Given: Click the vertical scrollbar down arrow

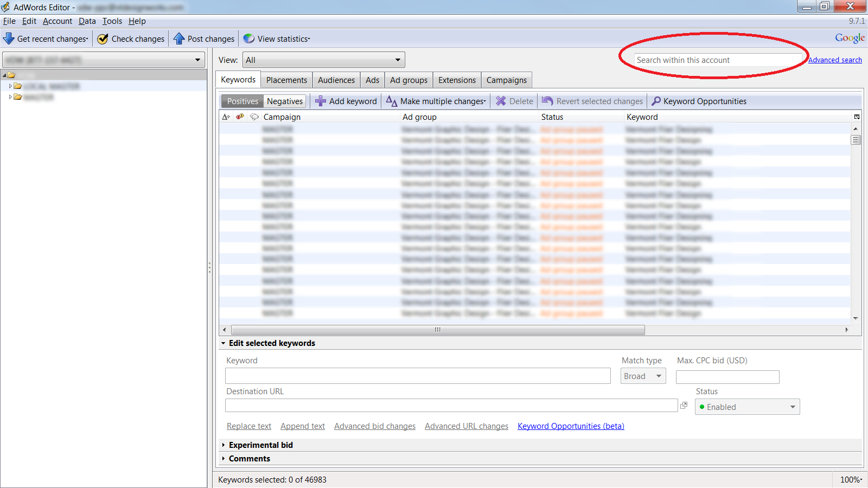Looking at the screenshot, I should coord(856,318).
